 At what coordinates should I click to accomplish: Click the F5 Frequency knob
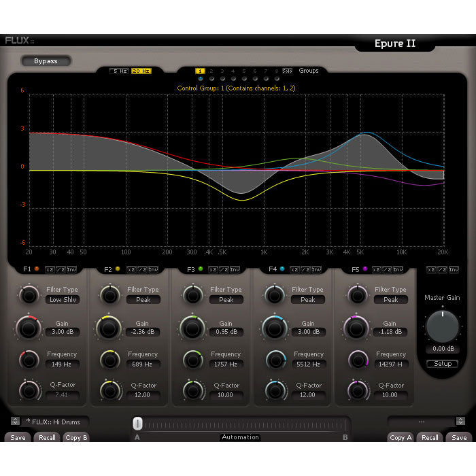pyautogui.click(x=358, y=360)
